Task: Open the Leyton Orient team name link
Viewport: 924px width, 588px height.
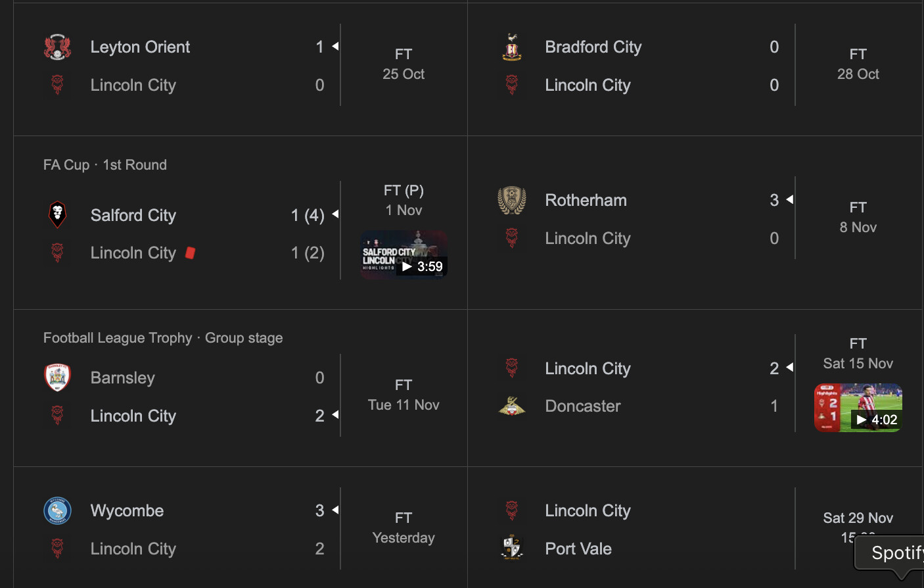Action: 140,47
